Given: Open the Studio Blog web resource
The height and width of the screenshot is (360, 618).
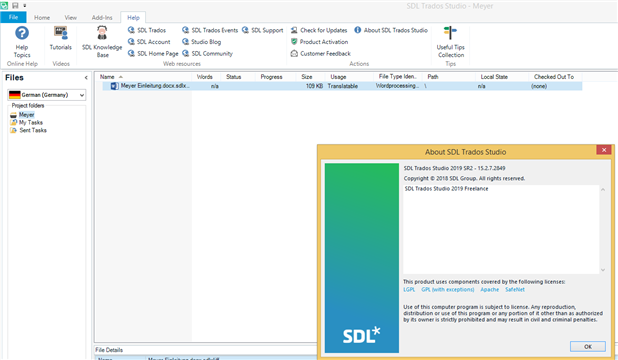Looking at the screenshot, I should (201, 42).
